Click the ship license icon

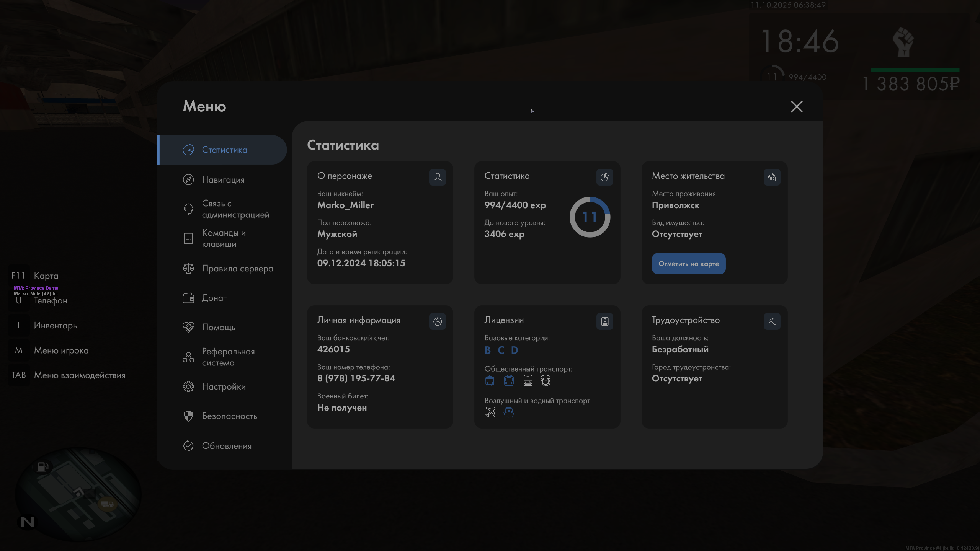pyautogui.click(x=509, y=412)
